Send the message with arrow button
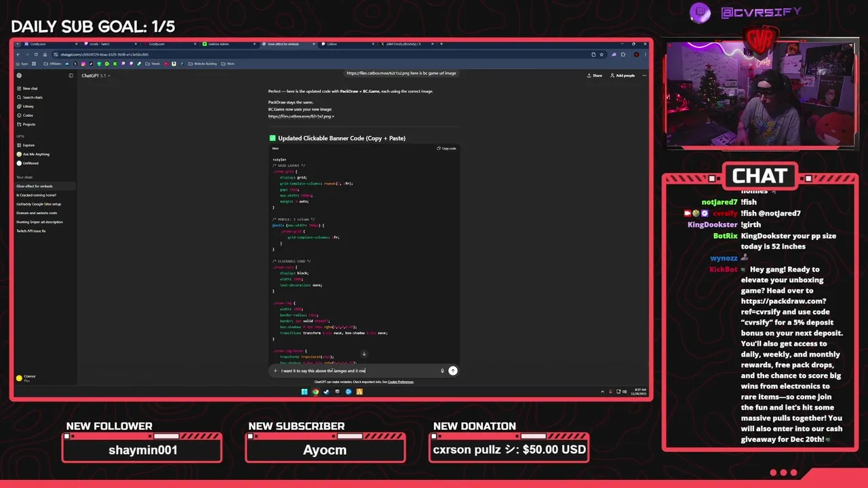Viewport: 868px width, 488px height. point(453,371)
